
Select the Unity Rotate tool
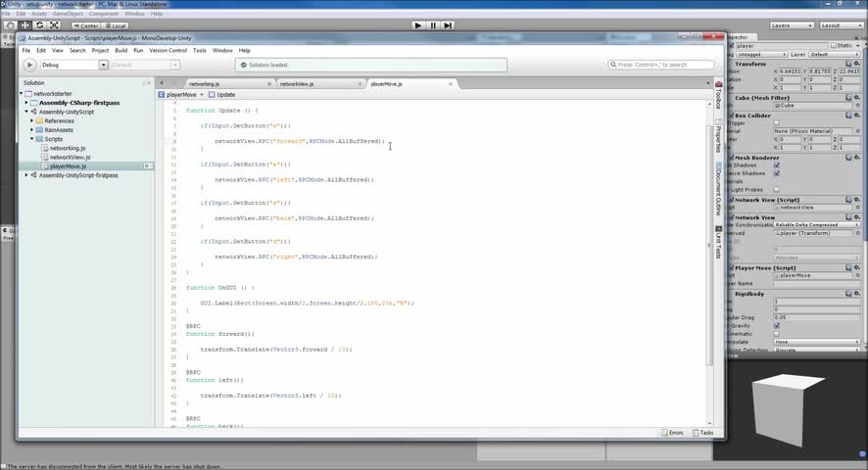click(x=39, y=25)
